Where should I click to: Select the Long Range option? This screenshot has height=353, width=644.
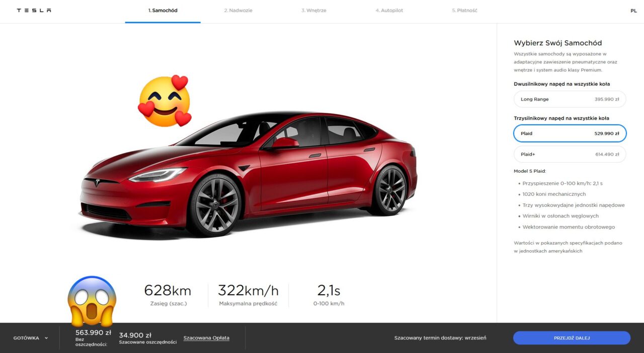570,99
